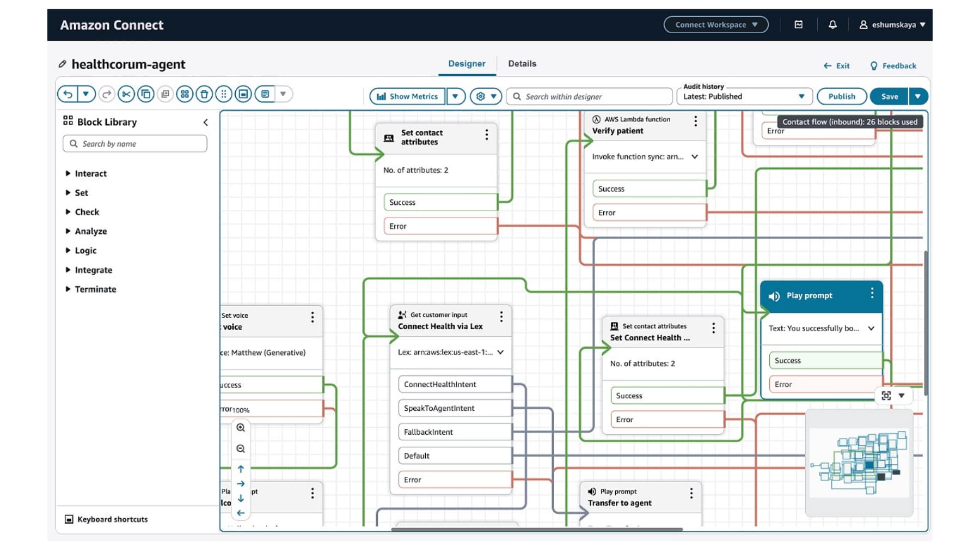
Task: Click the Publish button
Action: pos(842,96)
